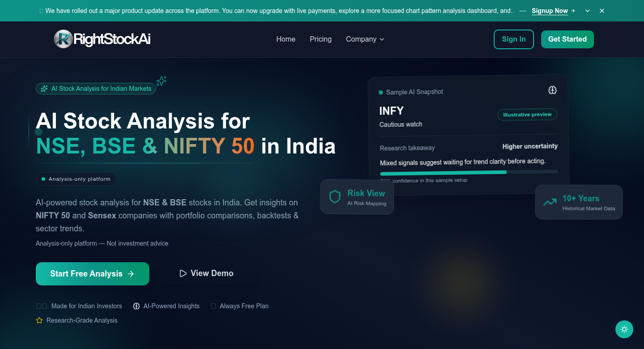The image size is (644, 349).
Task: Click 'Research takeaway' label
Action: click(407, 148)
